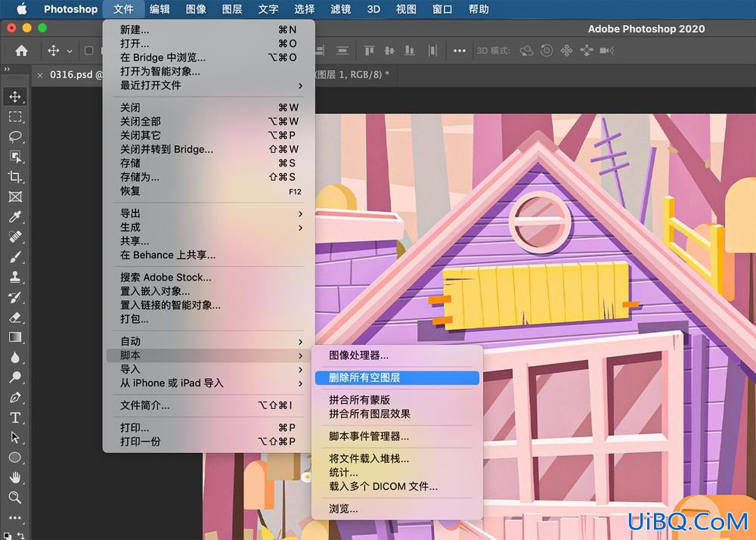Choose 删除所有空图层 in the scripts submenu
This screenshot has height=540, width=756.
tap(397, 377)
